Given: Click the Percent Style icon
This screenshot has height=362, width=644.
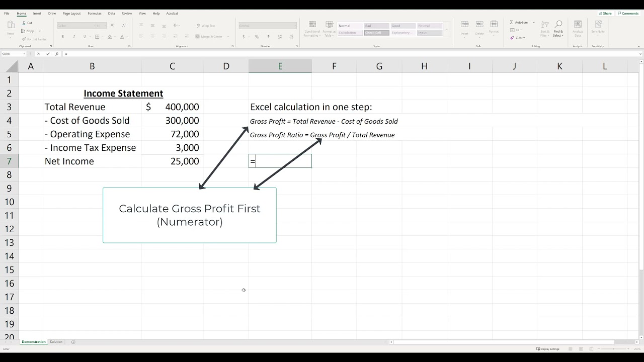Looking at the screenshot, I should (x=257, y=37).
